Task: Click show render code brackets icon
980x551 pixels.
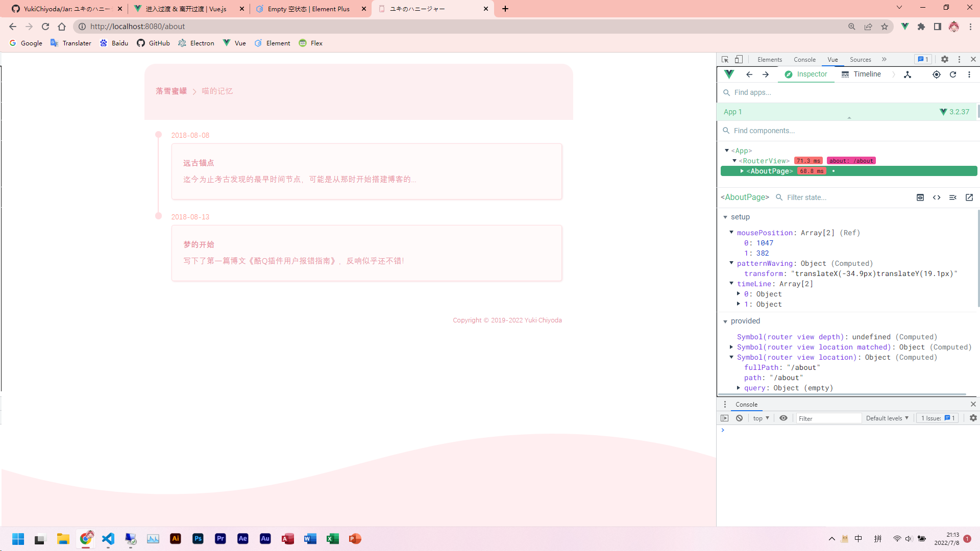Action: click(x=936, y=197)
